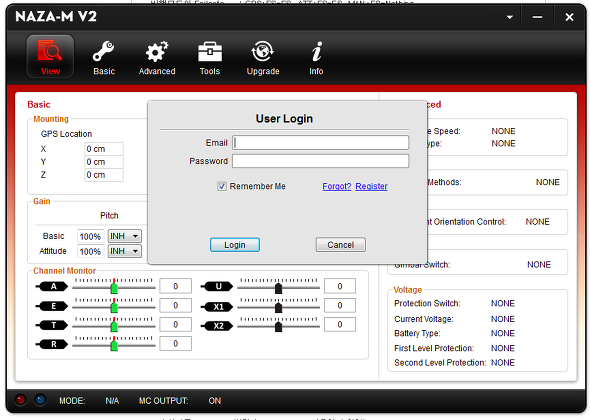
Task: Click channel R value box
Action: pyautogui.click(x=175, y=344)
